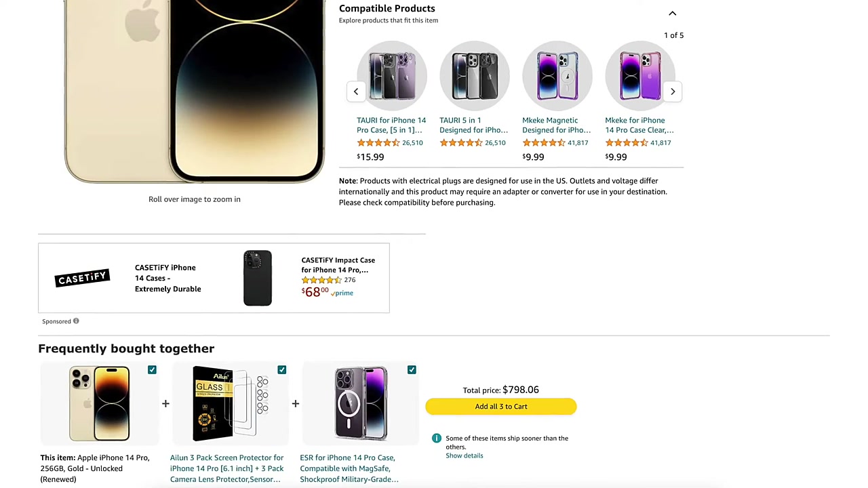
Task: Uncheck the Ailun screen protector checkbox
Action: (x=282, y=369)
